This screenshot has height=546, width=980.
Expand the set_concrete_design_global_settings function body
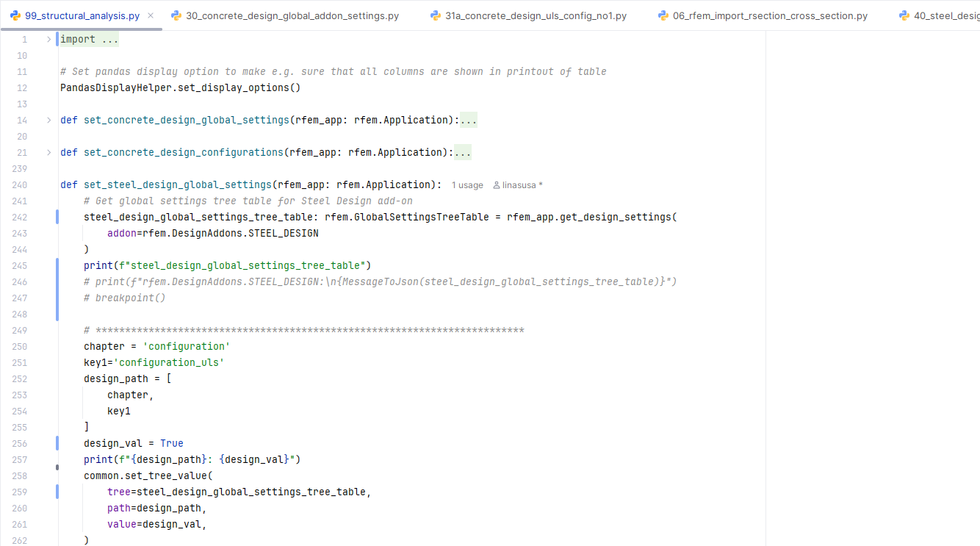point(48,119)
